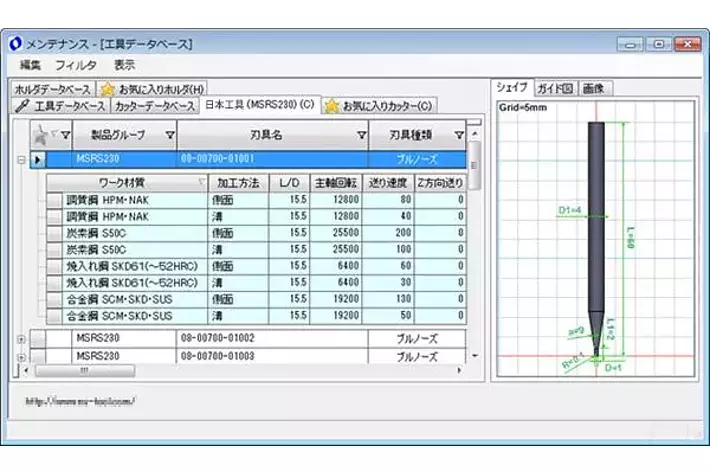
Task: Switch to the カッターデータベース tab
Action: (x=155, y=106)
